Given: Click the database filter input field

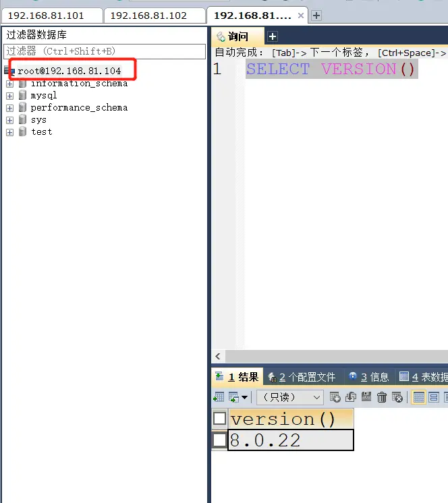Looking at the screenshot, I should point(105,51).
